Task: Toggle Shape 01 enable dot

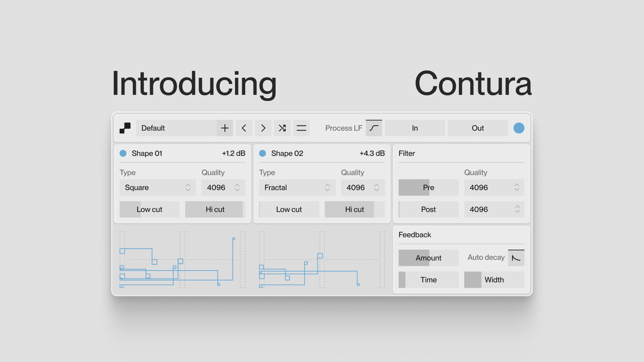Action: click(123, 153)
